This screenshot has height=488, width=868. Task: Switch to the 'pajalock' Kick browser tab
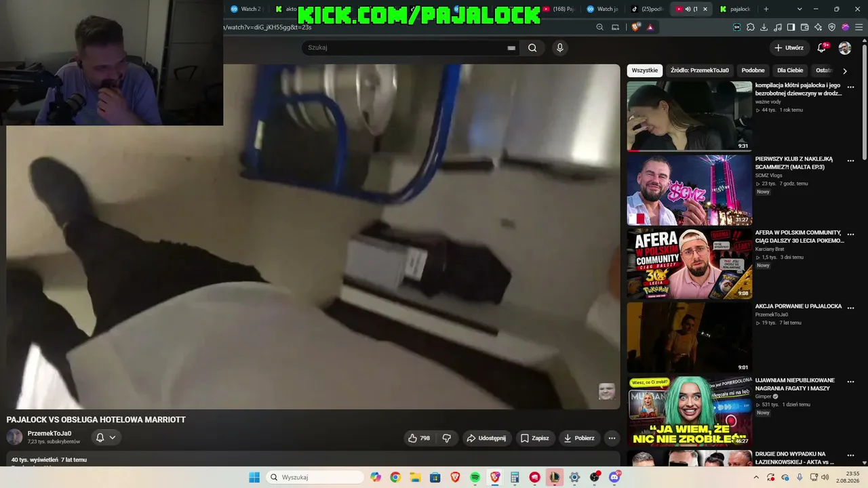pyautogui.click(x=735, y=9)
